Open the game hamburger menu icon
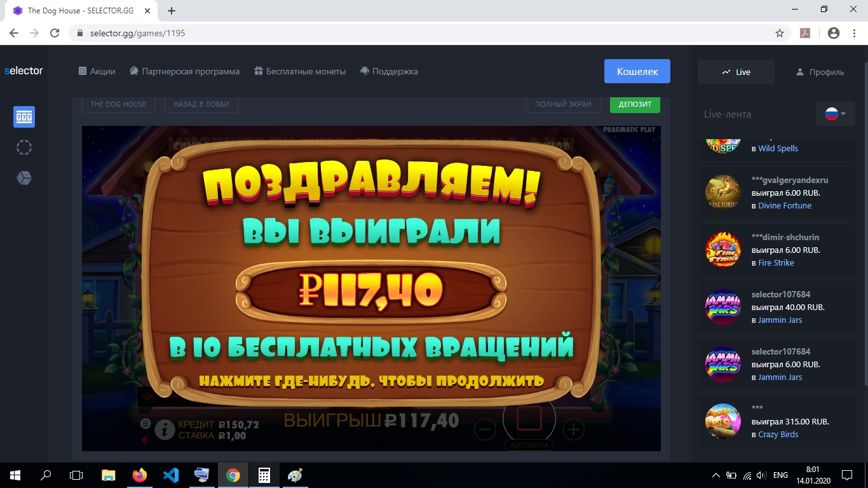 [145, 424]
